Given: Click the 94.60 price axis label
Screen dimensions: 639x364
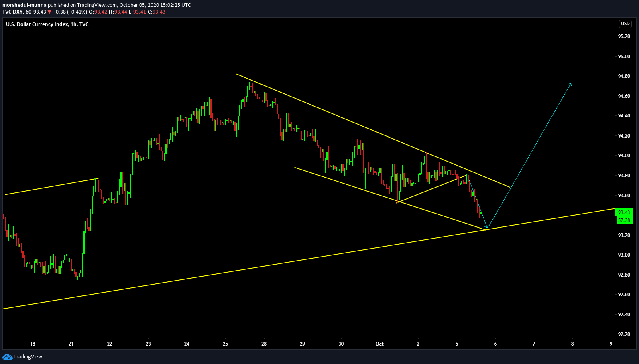Looking at the screenshot, I should tap(624, 96).
